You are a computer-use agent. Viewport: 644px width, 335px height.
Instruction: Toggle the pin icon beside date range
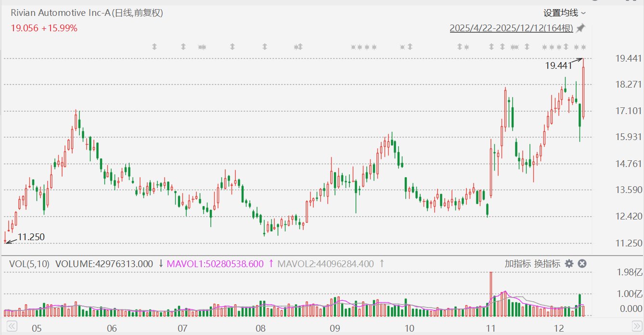click(x=580, y=28)
